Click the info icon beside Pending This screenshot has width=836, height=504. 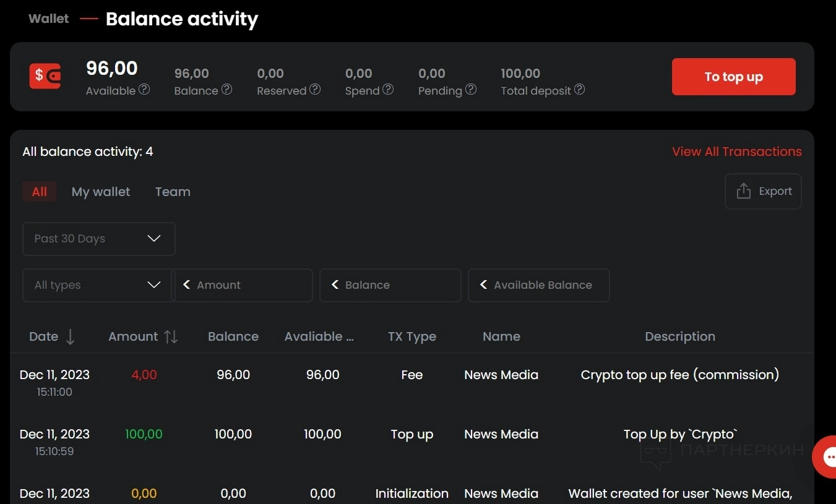click(471, 90)
